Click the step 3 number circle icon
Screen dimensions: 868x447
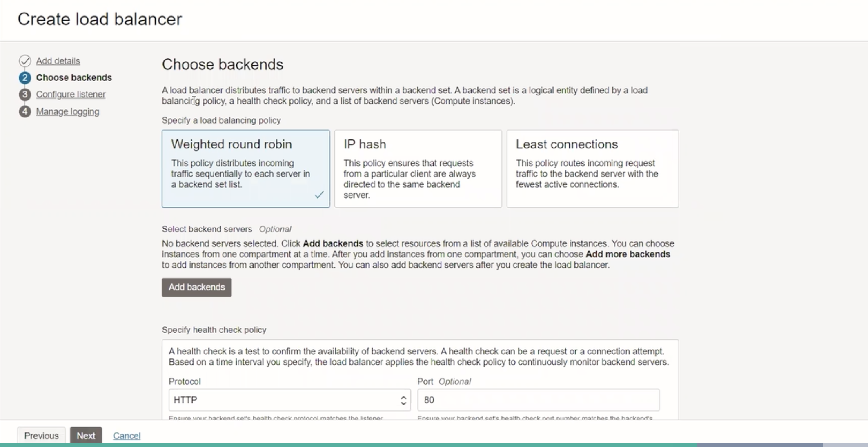24,94
